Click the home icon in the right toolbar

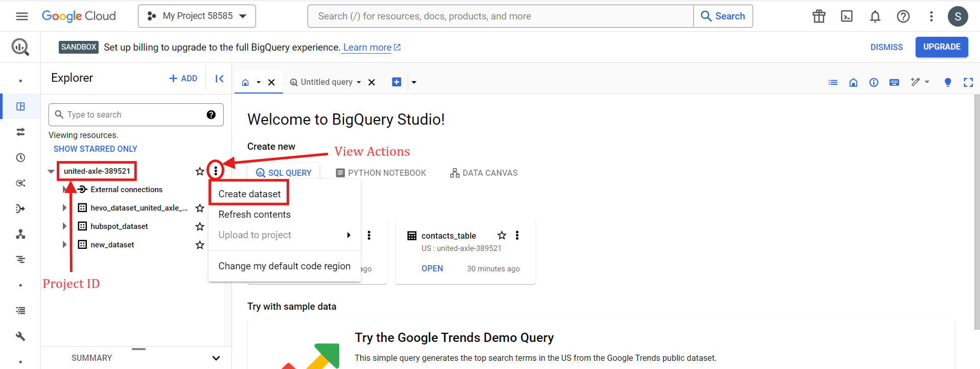pyautogui.click(x=853, y=82)
